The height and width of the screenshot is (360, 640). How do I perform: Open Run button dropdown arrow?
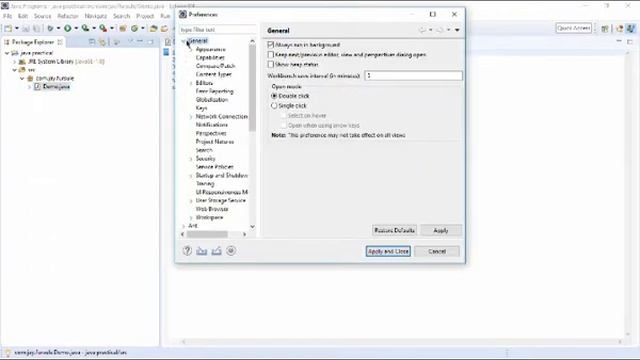click(x=76, y=28)
